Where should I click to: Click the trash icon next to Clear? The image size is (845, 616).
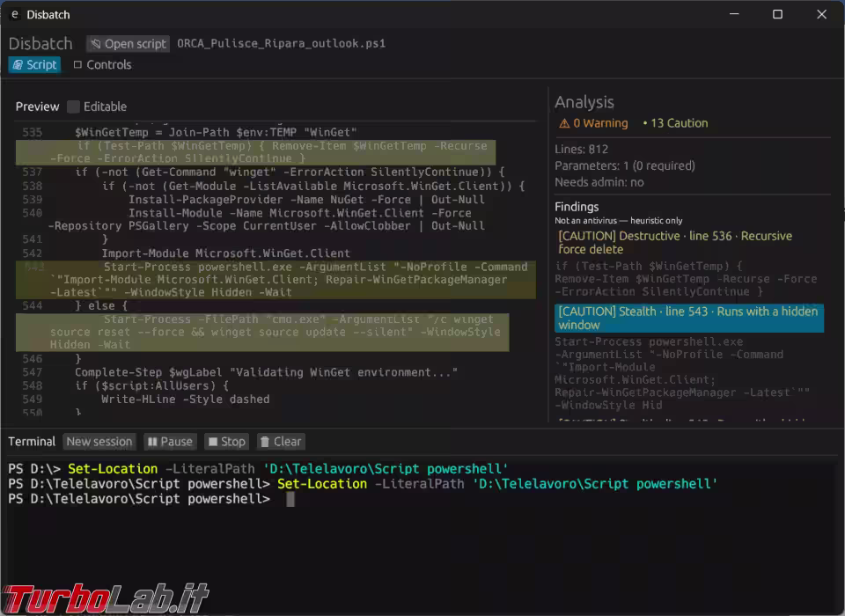[x=265, y=442]
